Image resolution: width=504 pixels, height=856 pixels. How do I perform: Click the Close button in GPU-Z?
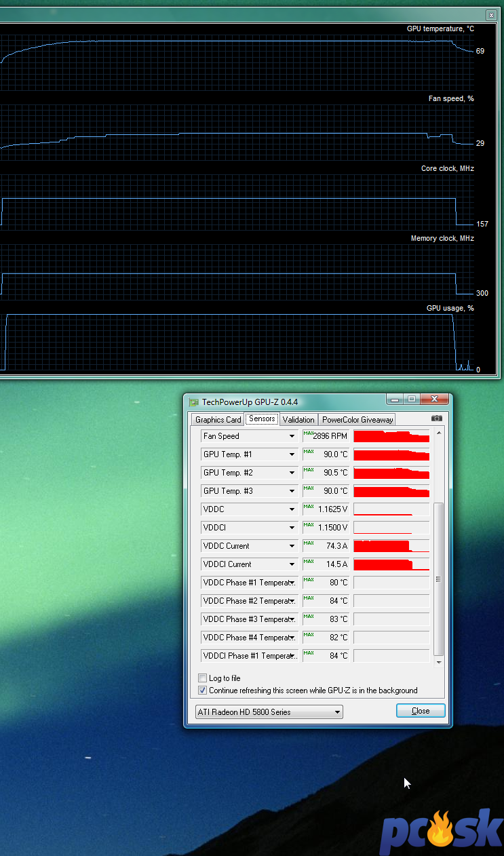421,711
